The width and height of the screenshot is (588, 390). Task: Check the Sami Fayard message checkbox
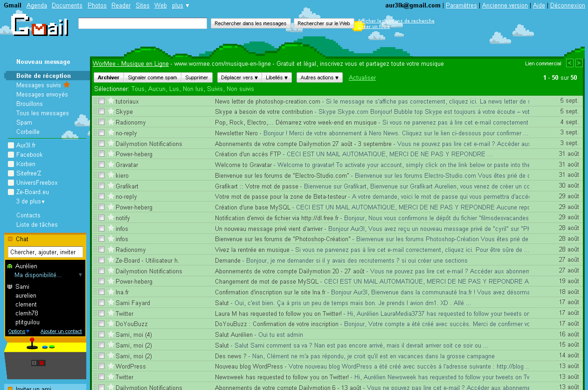101,303
